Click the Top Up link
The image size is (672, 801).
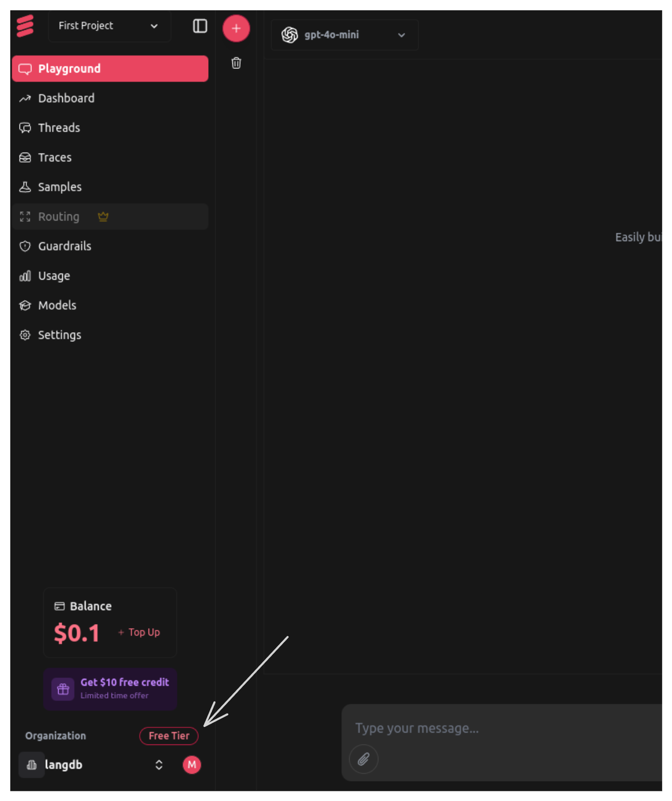140,632
